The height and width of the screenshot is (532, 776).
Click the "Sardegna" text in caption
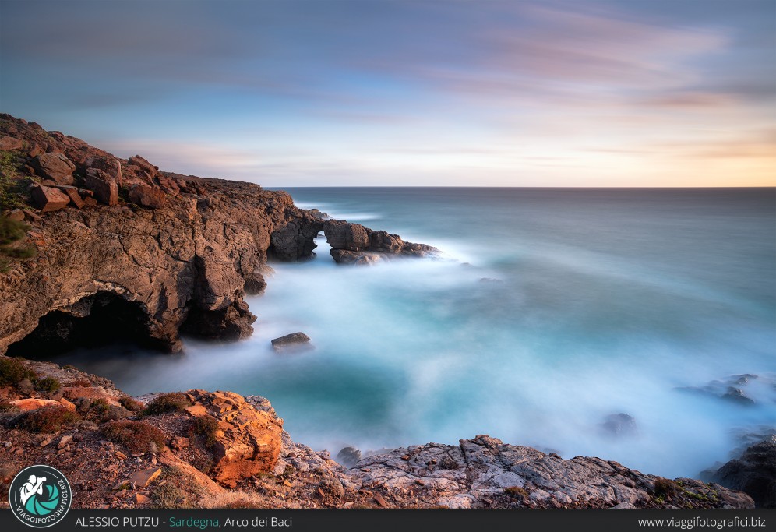tap(193, 522)
